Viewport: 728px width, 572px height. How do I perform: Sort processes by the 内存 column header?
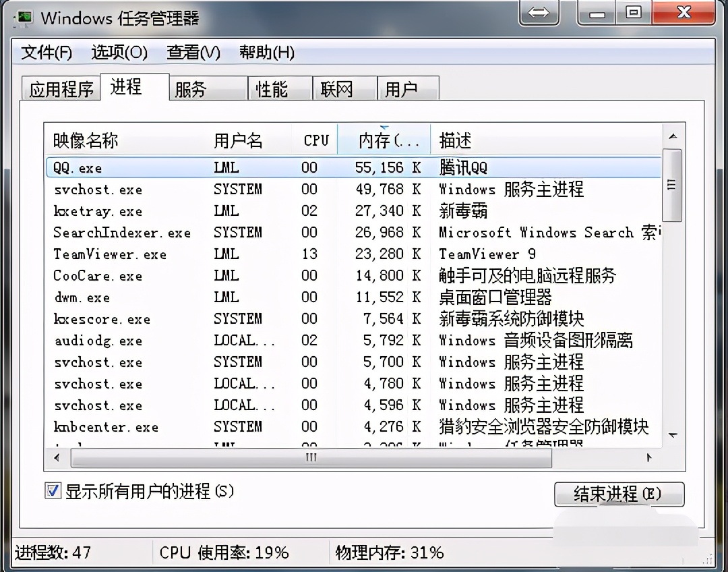(384, 140)
